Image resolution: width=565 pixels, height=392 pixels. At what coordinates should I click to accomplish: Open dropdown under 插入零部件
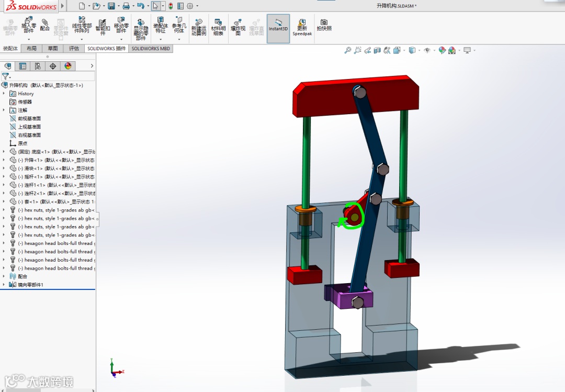[x=28, y=39]
